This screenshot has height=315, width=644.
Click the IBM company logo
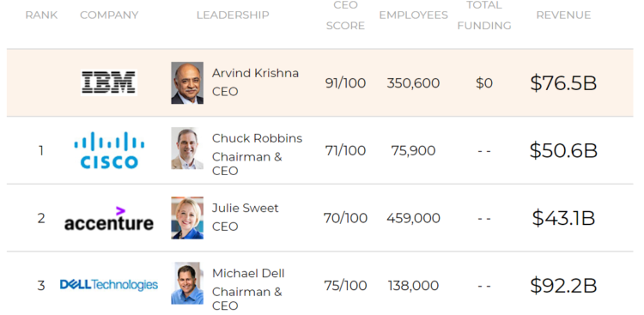point(109,82)
